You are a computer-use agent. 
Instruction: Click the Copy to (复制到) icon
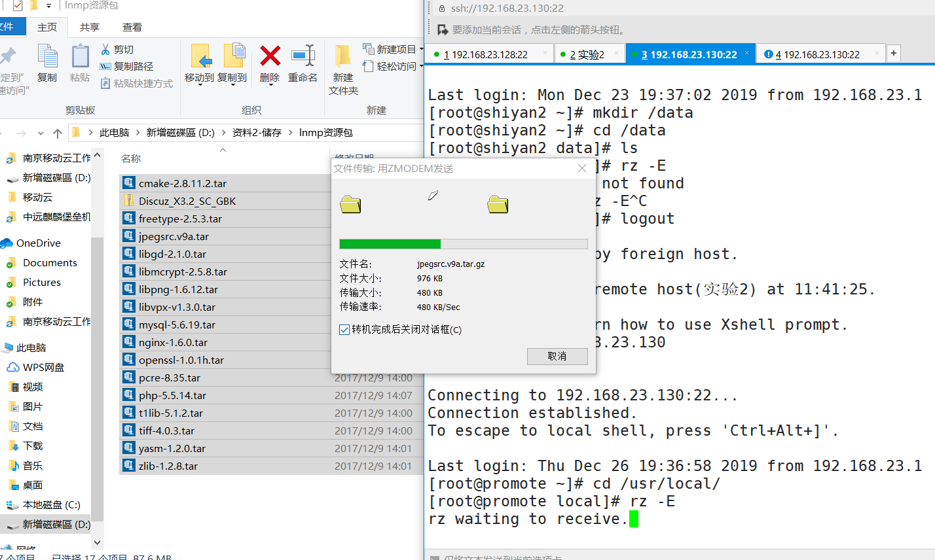234,56
